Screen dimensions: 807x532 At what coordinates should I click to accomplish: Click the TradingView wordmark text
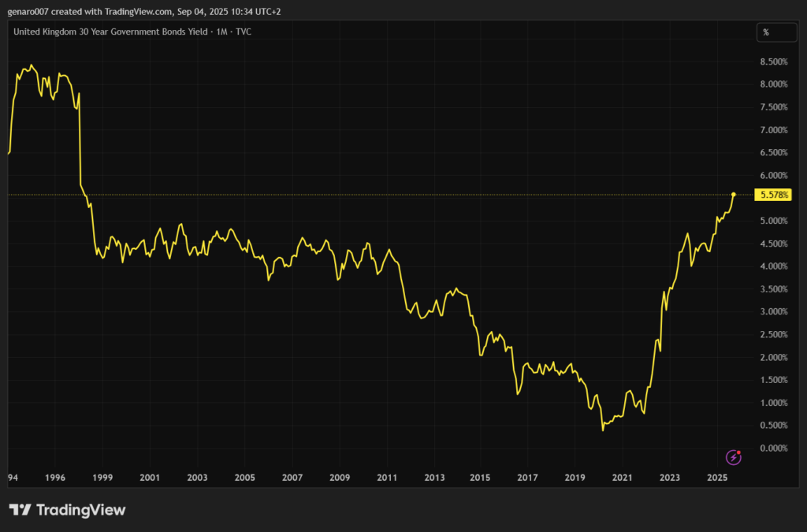(x=80, y=510)
